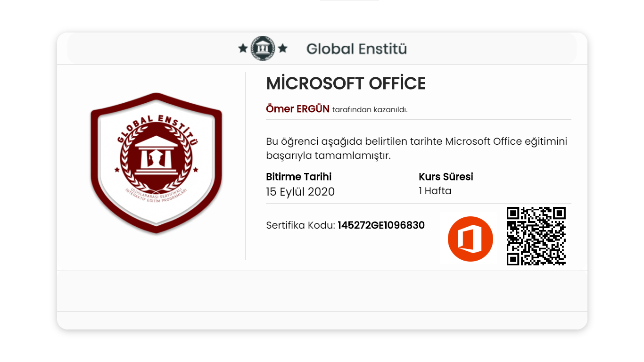Click the left star in the header
644x362 pixels.
[243, 49]
